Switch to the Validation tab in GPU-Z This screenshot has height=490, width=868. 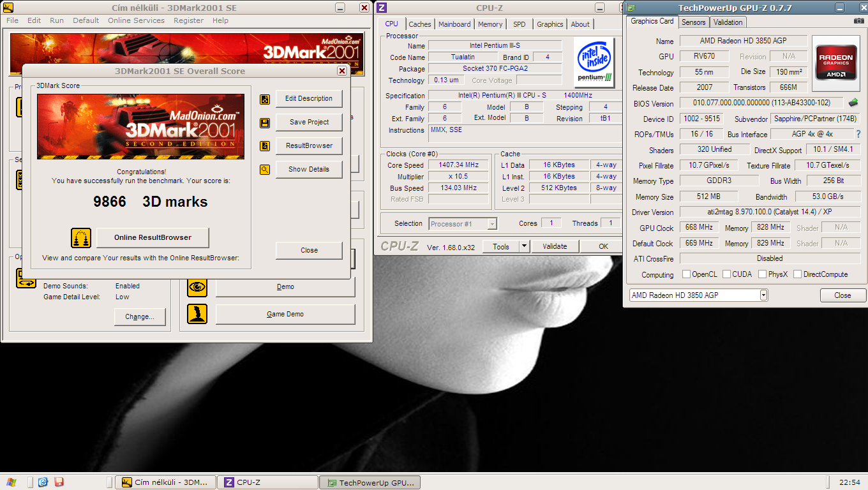pyautogui.click(x=728, y=22)
